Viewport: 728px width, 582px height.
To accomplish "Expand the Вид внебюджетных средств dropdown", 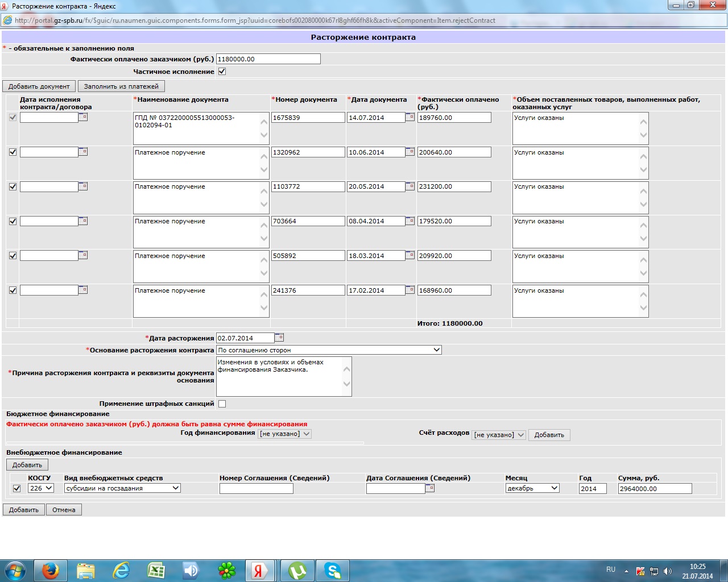I will (122, 488).
